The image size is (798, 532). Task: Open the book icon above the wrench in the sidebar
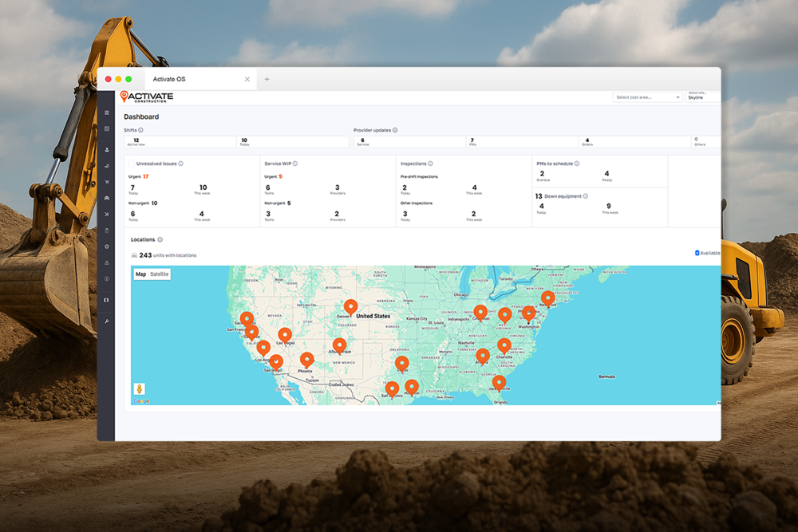click(106, 300)
